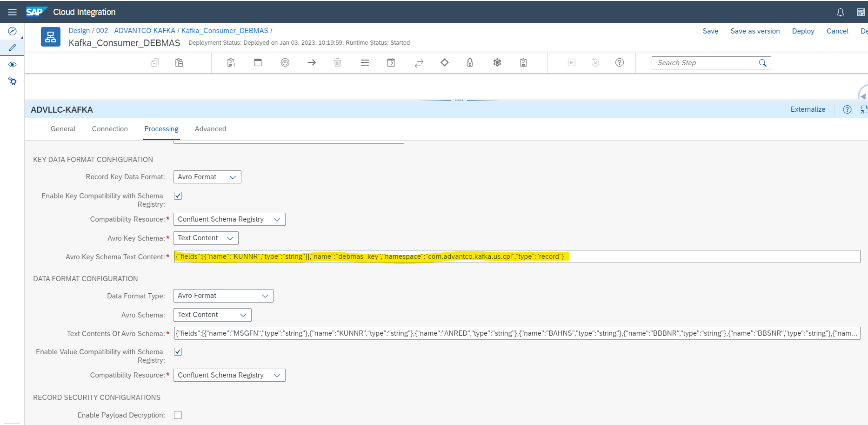This screenshot has width=868, height=425.
Task: Uncheck Enable Key Compatibility with Schema Registry
Action: (178, 196)
